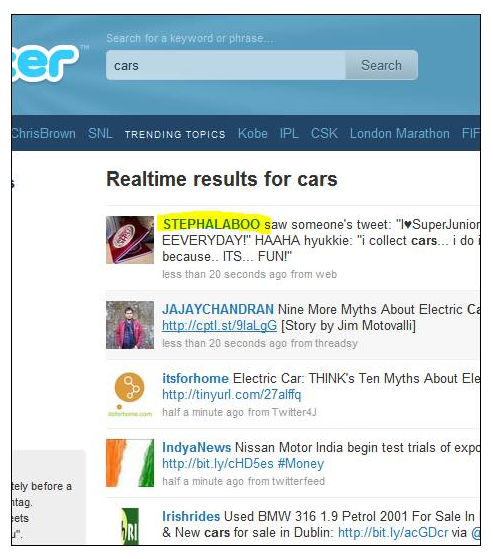Image resolution: width=493 pixels, height=559 pixels.
Task: Open the cptl.st/9laLgG link
Action: tap(220, 325)
